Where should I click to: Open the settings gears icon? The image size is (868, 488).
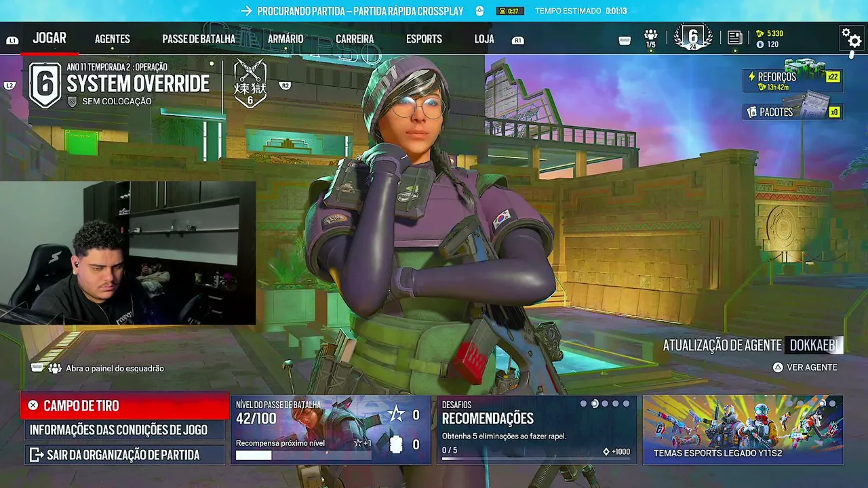(x=851, y=38)
